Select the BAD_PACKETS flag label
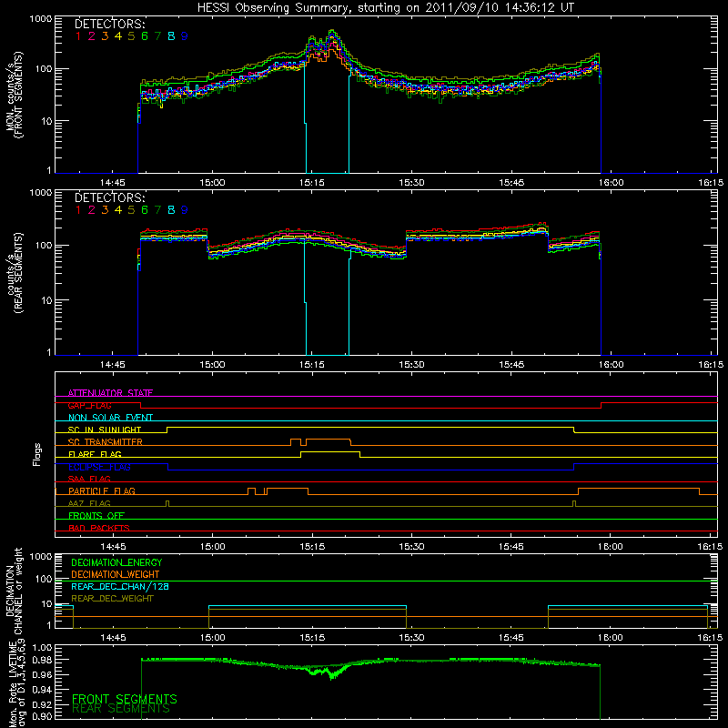The height and width of the screenshot is (728, 728). coord(99,528)
